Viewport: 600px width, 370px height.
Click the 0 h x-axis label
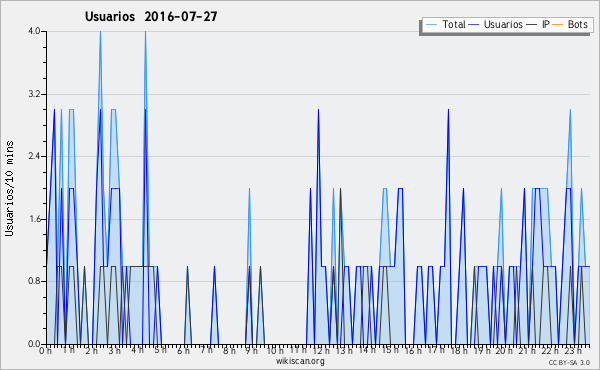point(45,350)
